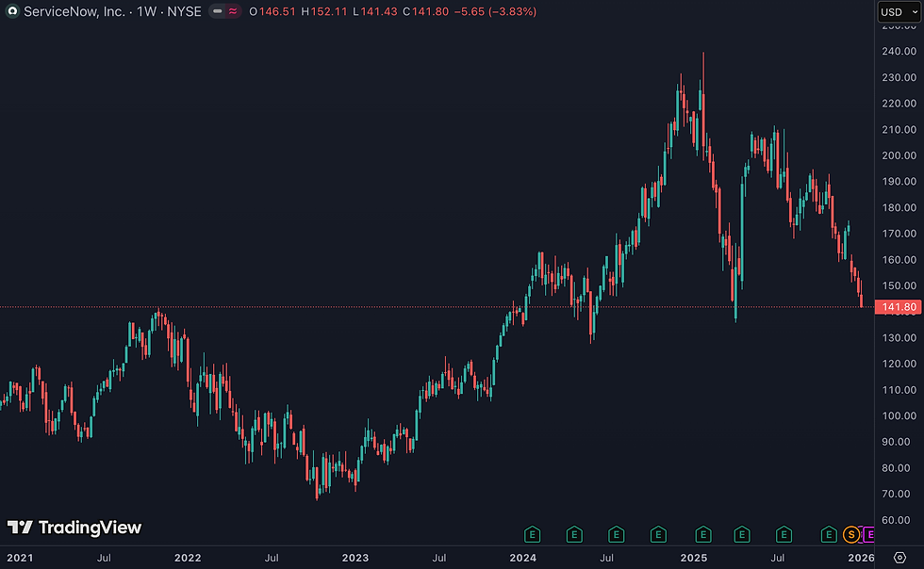Click the 200.00 price axis label
924x569 pixels.
click(899, 155)
